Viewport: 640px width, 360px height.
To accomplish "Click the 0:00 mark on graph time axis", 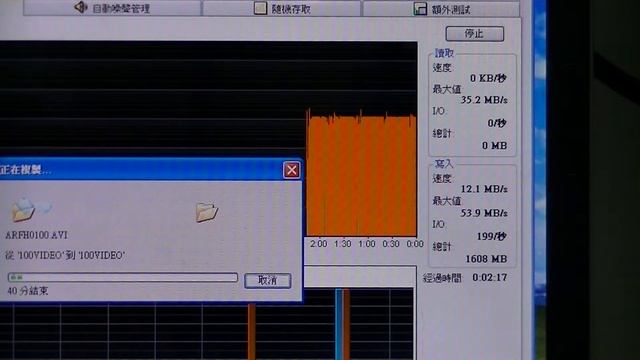I will pyautogui.click(x=415, y=244).
